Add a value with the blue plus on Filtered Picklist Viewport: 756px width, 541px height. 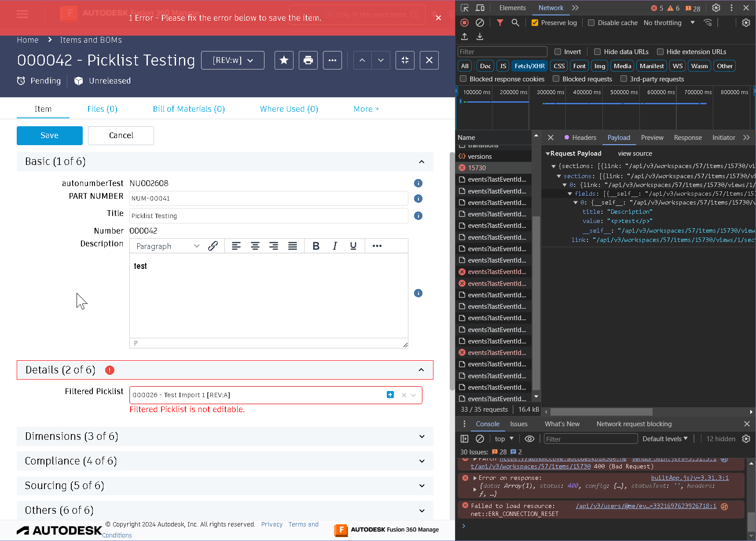[390, 395]
